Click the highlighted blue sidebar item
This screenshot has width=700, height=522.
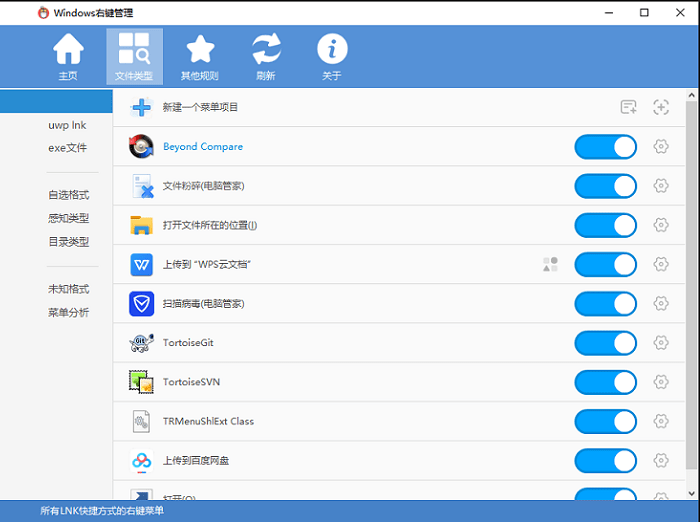tap(56, 101)
